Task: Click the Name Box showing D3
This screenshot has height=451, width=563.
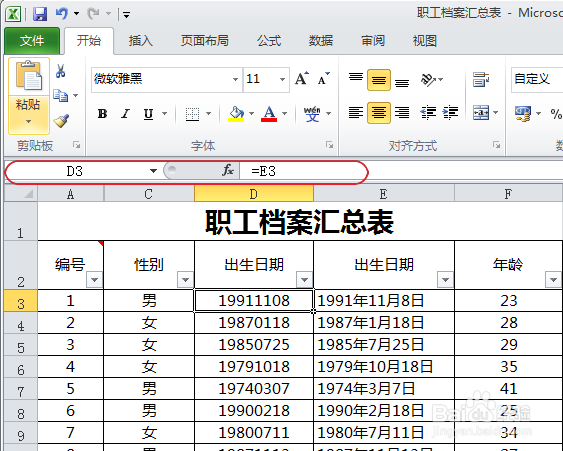Action: 75,171
